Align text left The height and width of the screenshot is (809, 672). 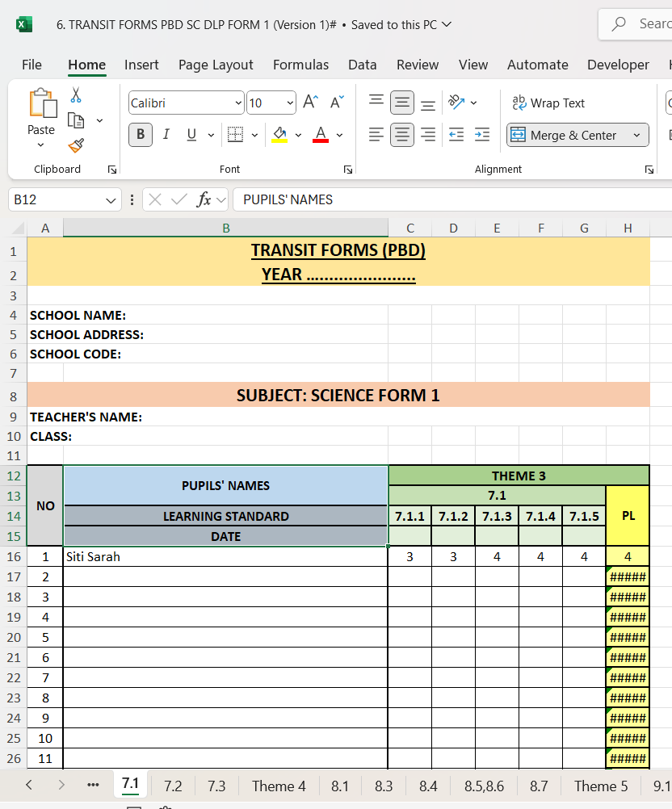[376, 135]
